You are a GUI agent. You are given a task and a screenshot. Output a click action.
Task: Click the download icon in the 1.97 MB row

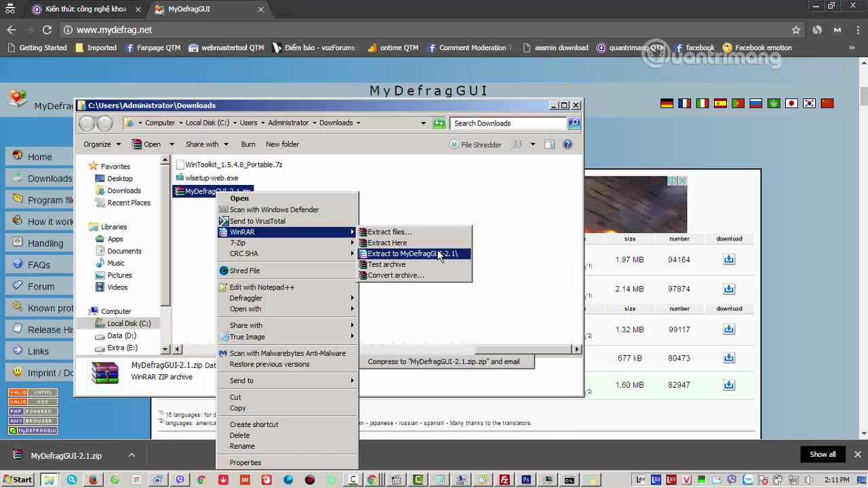coord(729,260)
